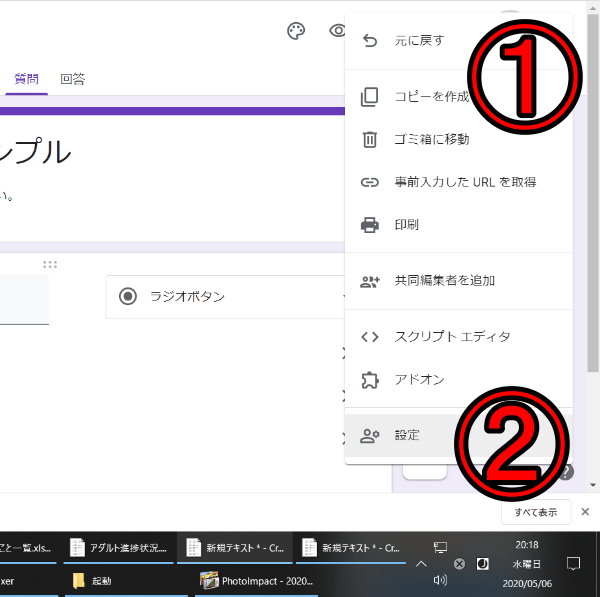Viewport: 600px width, 597px height.
Task: Click the page vertical scrollbar
Action: click(593, 200)
